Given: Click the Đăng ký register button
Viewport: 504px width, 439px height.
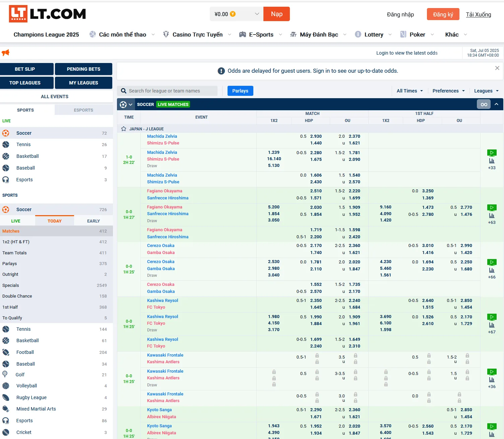Looking at the screenshot, I should tap(443, 14).
